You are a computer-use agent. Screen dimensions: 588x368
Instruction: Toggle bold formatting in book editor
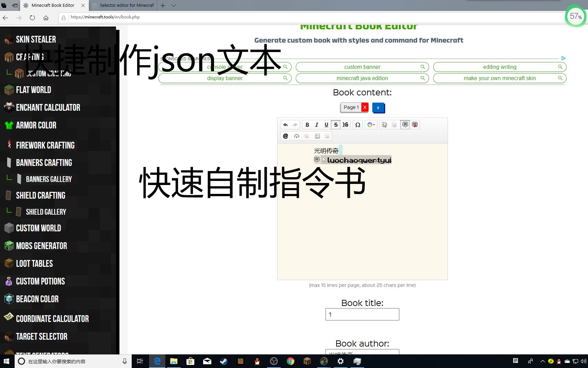(x=307, y=125)
